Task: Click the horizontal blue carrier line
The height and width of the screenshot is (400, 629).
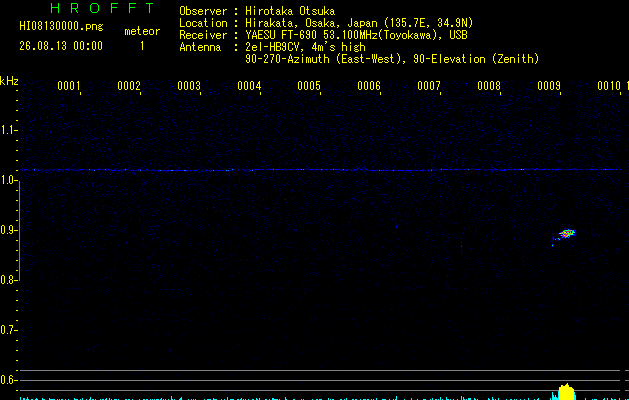Action: click(320, 170)
